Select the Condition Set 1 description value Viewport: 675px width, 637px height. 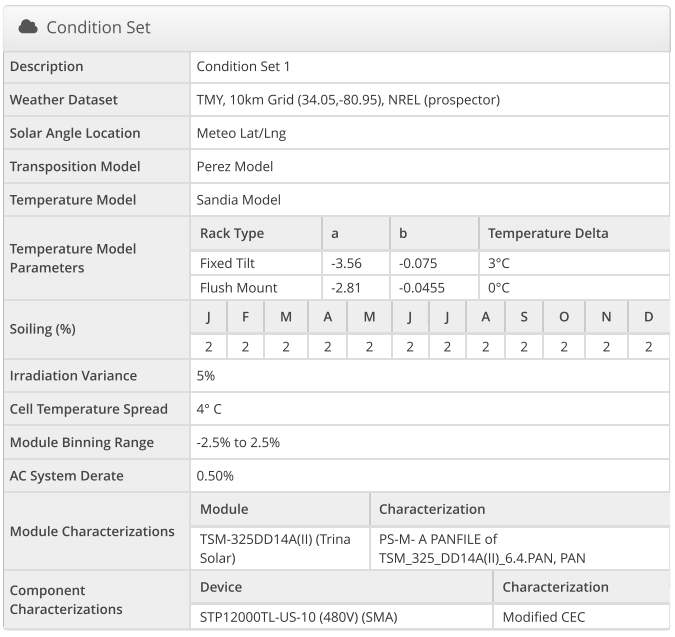[x=243, y=67]
